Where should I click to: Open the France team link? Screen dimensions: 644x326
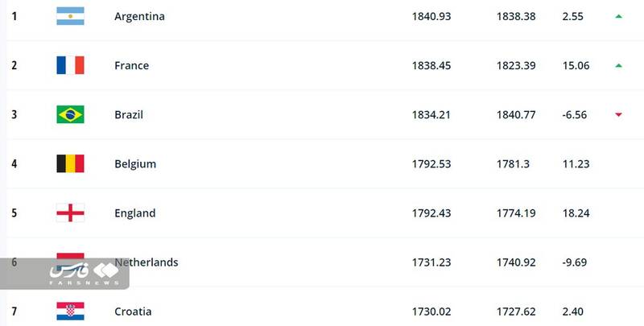point(131,65)
